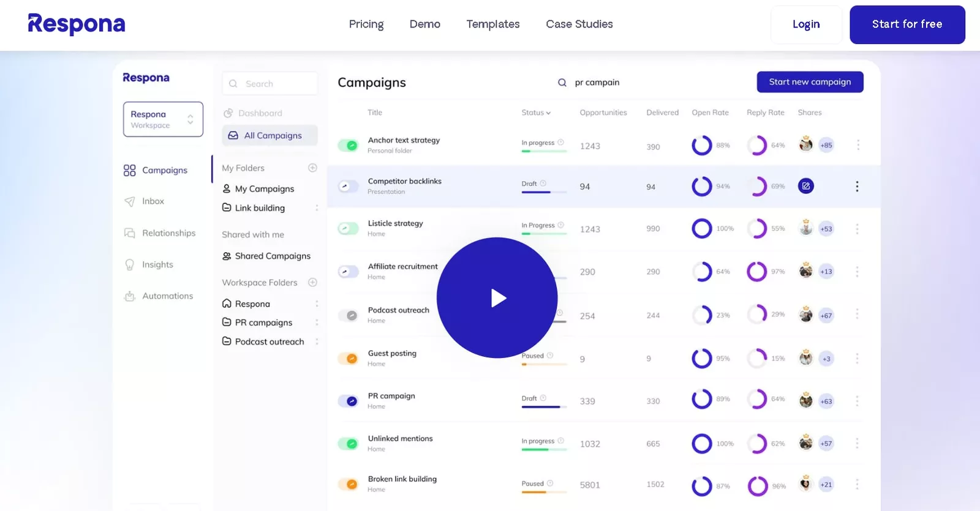Open three-dot menu for Competitor backlinks
Screen dimensions: 980x511
click(857, 186)
